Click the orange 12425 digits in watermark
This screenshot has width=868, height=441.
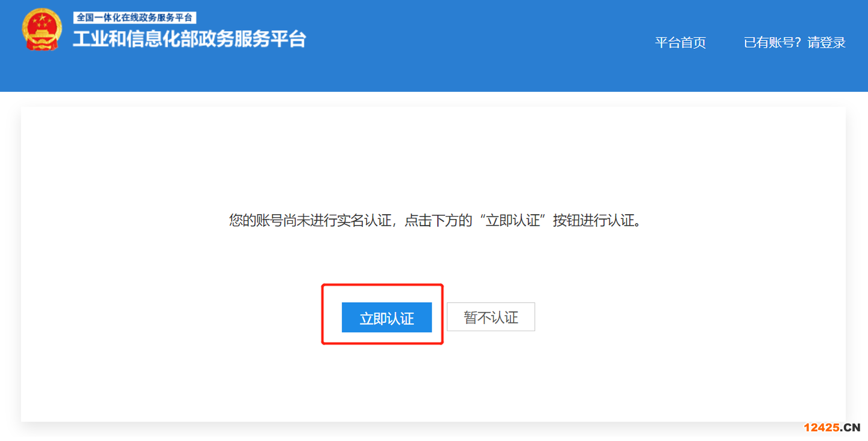pos(822,428)
